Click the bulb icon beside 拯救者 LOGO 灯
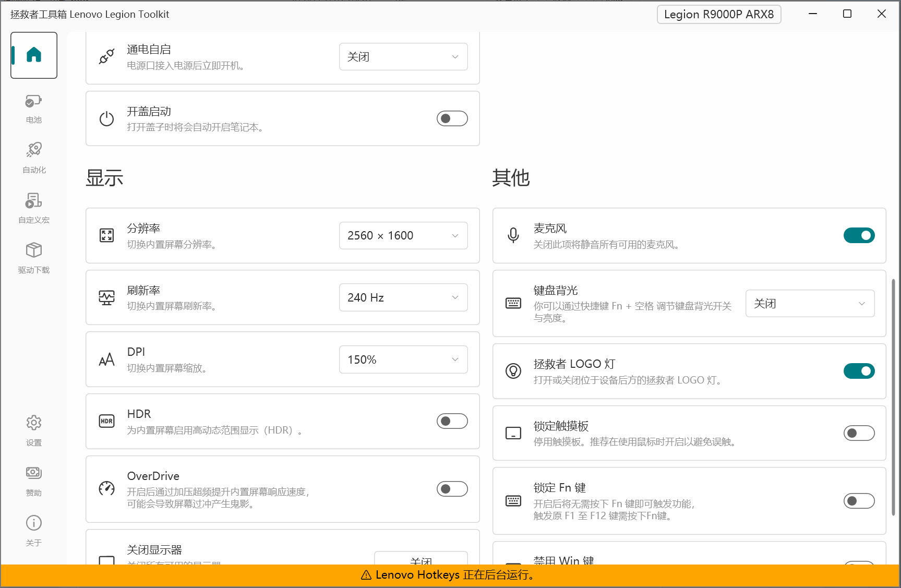901x588 pixels. (513, 371)
